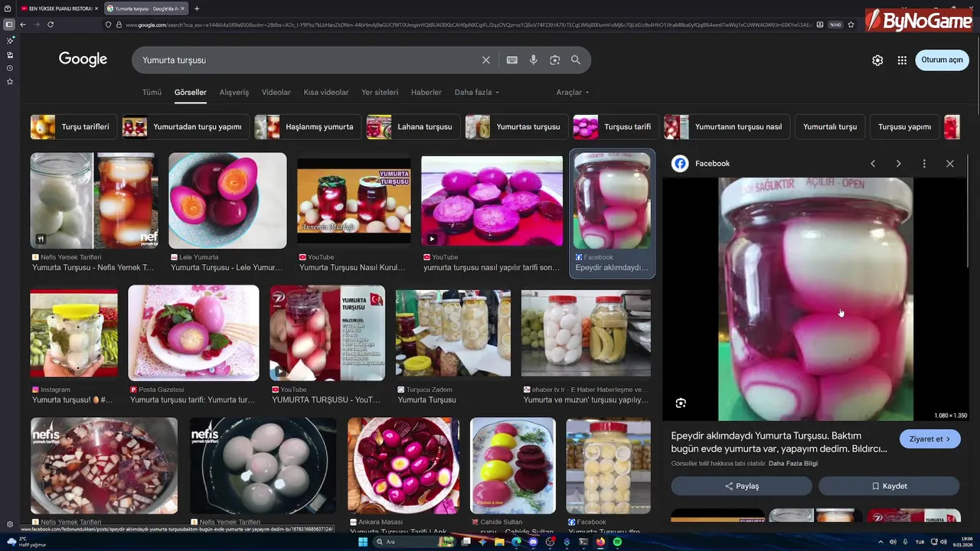Click the Google logo
The width and height of the screenshot is (980, 551).
[x=83, y=60]
